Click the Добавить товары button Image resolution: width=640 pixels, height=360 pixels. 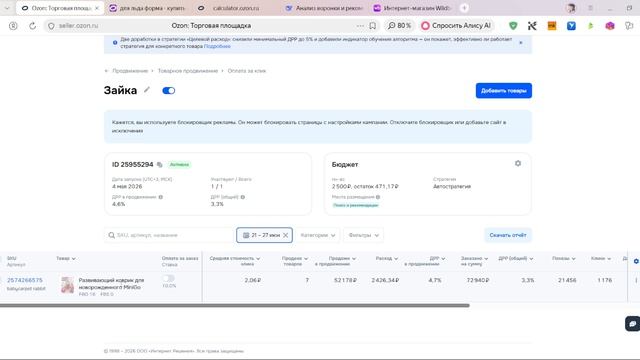504,91
